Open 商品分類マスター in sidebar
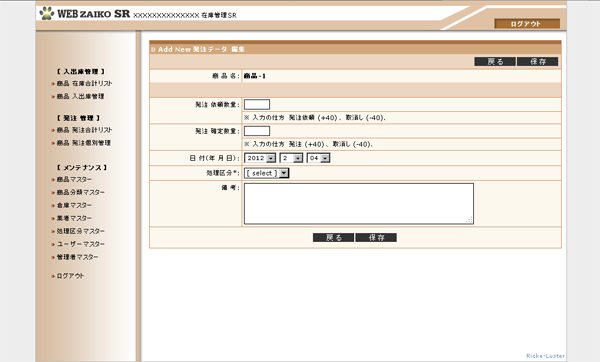Viewport: 600px width, 362px height. pyautogui.click(x=80, y=192)
